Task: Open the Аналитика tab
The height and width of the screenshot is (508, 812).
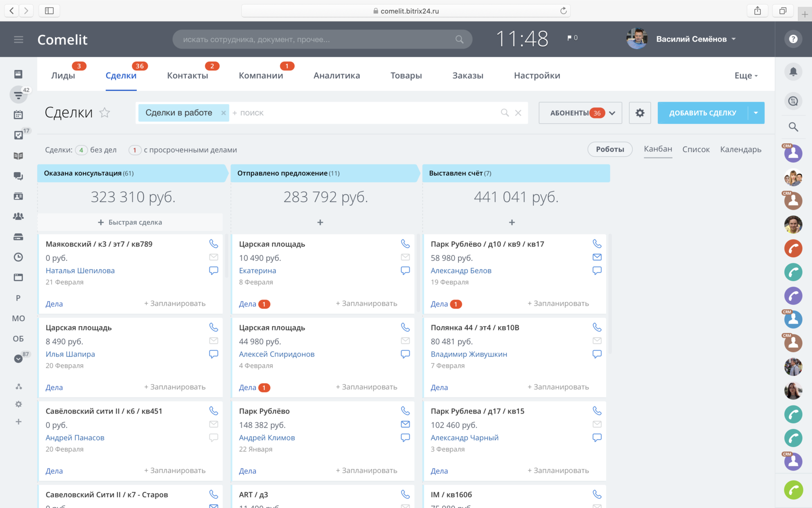Action: tap(337, 75)
